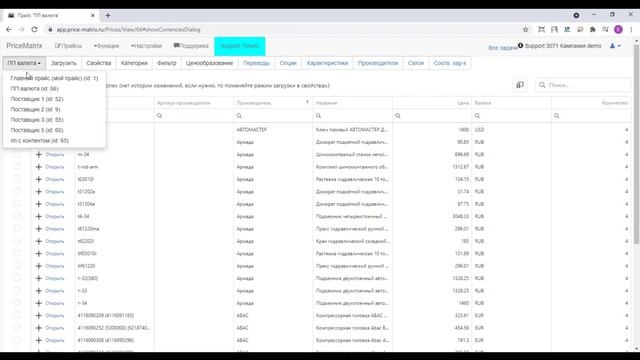Open the Настройки dropdown in the navbar

(146, 46)
